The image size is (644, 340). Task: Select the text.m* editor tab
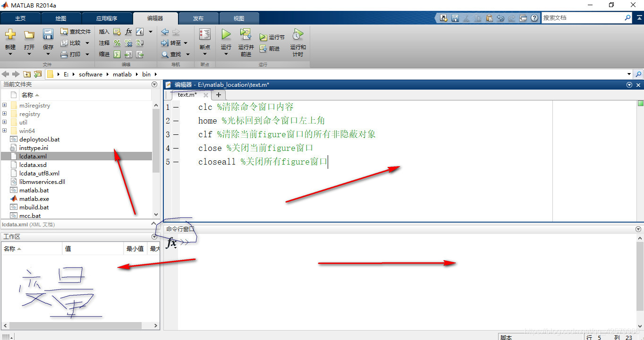point(187,95)
